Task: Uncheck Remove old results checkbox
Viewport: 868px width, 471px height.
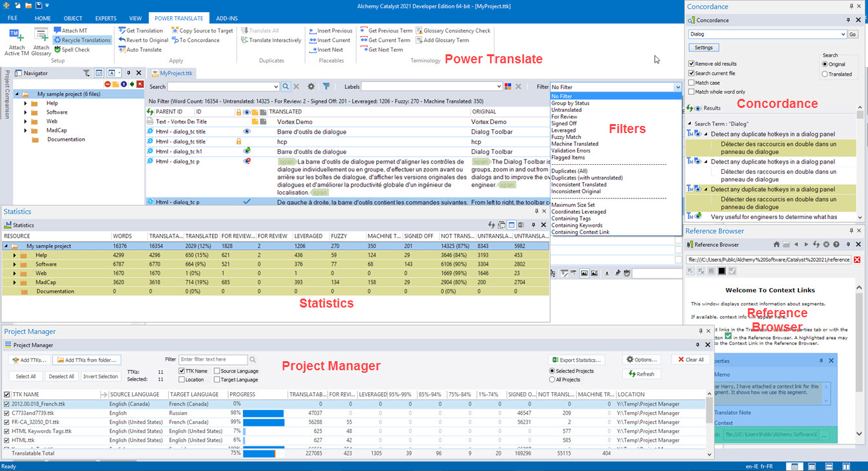Action: tap(692, 64)
